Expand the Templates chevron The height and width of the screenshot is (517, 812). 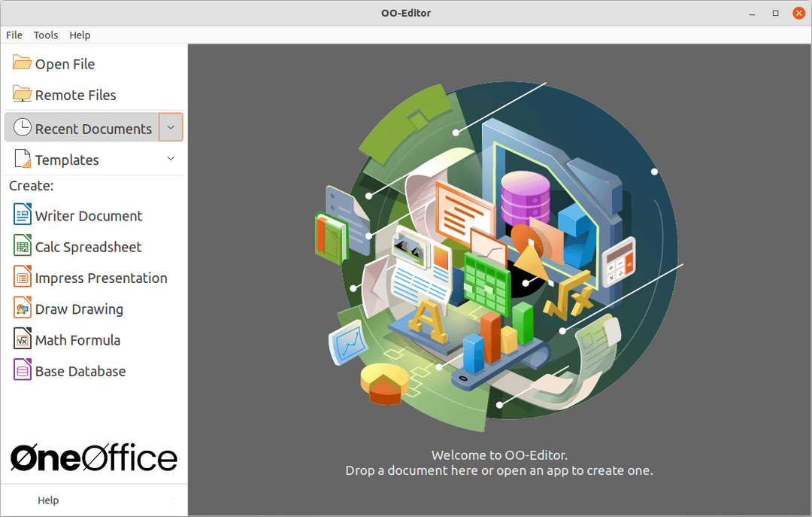point(171,159)
